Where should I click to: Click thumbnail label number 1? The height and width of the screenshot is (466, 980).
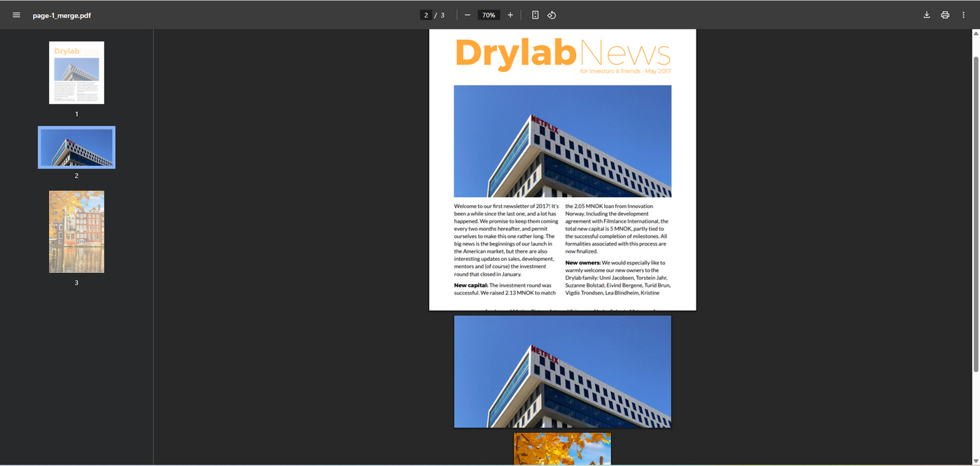[76, 114]
